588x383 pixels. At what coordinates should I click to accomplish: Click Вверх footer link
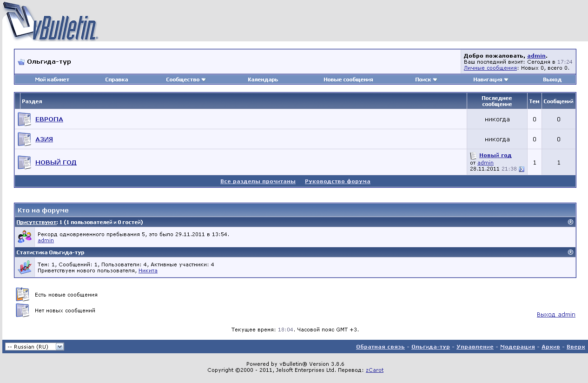(576, 347)
